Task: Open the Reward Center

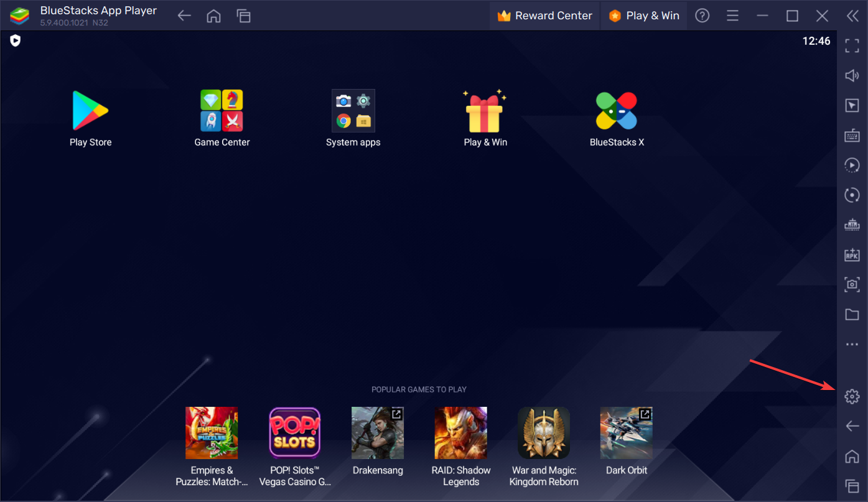Action: 544,16
